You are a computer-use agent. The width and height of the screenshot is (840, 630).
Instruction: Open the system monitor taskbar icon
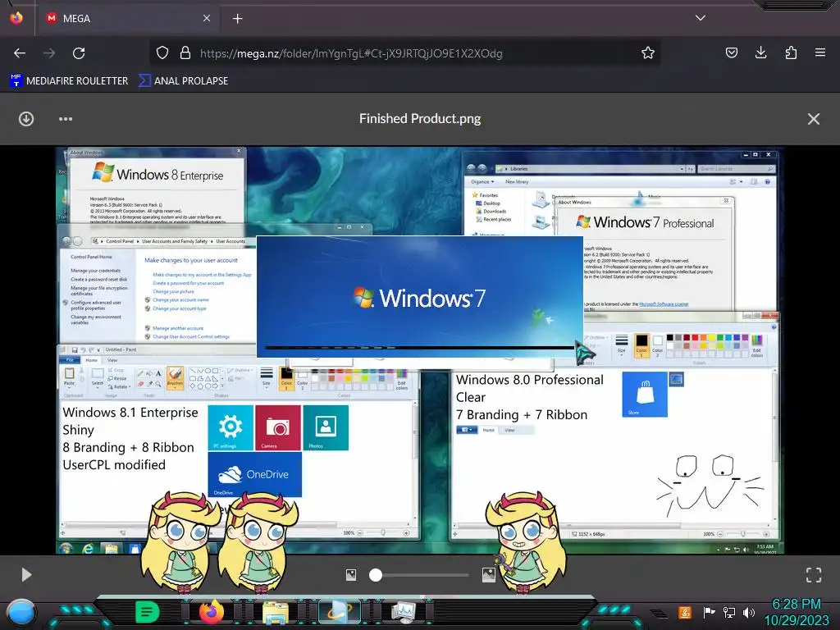click(403, 612)
